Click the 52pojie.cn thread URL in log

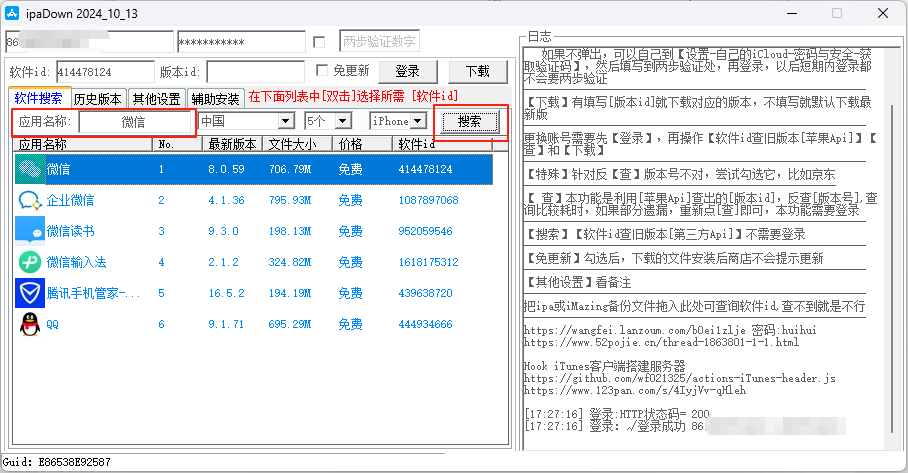(661, 342)
